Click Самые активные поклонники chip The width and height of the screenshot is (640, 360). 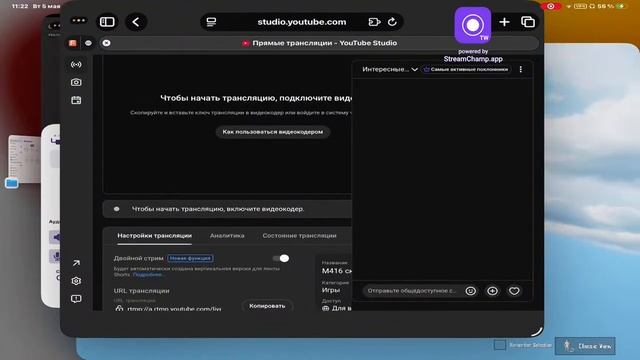click(x=466, y=69)
